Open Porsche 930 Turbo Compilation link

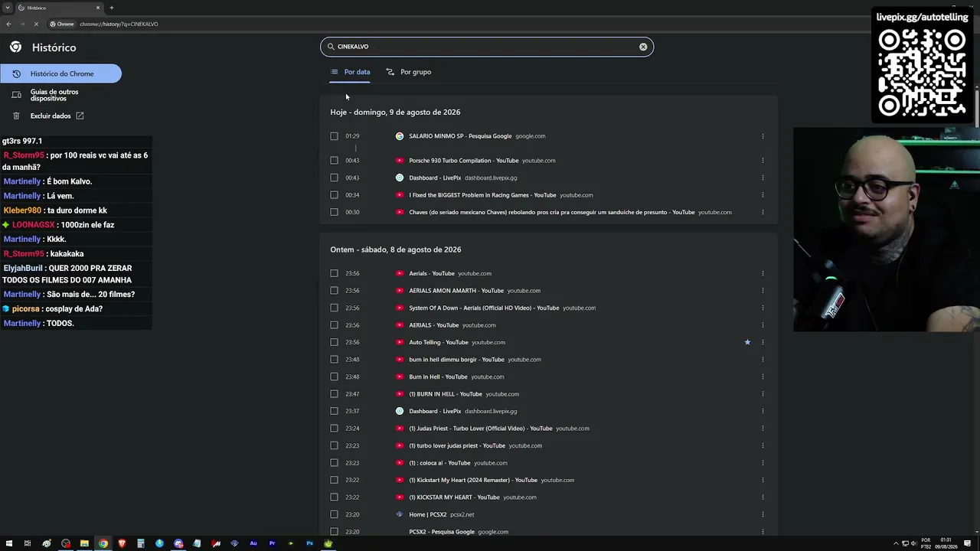(x=464, y=161)
